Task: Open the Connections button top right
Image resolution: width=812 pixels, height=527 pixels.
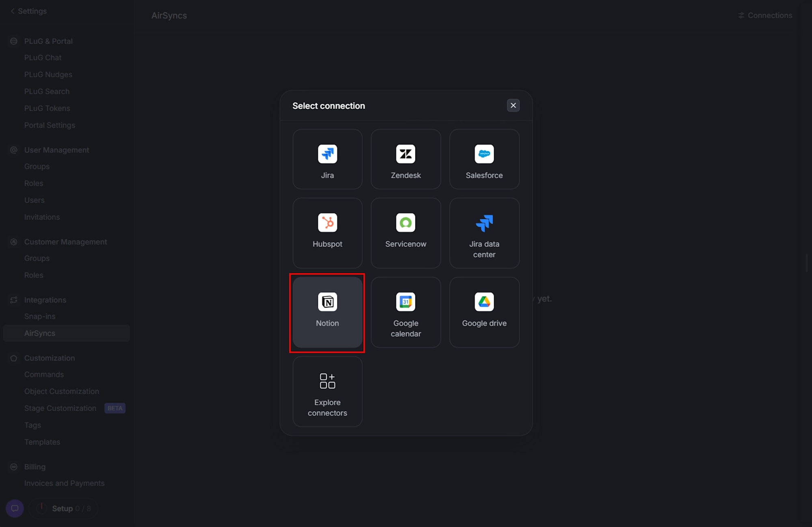Action: tap(765, 15)
